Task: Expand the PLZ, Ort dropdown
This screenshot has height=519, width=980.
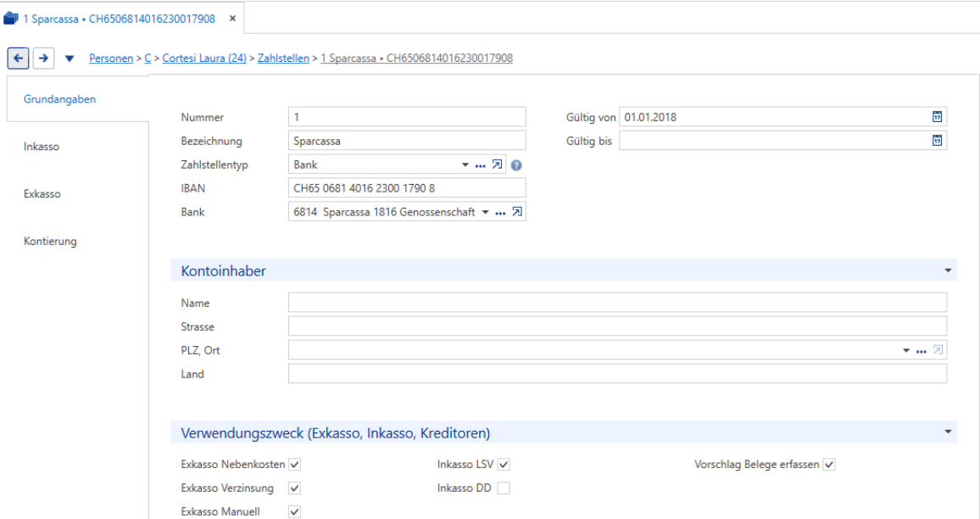Action: 905,351
